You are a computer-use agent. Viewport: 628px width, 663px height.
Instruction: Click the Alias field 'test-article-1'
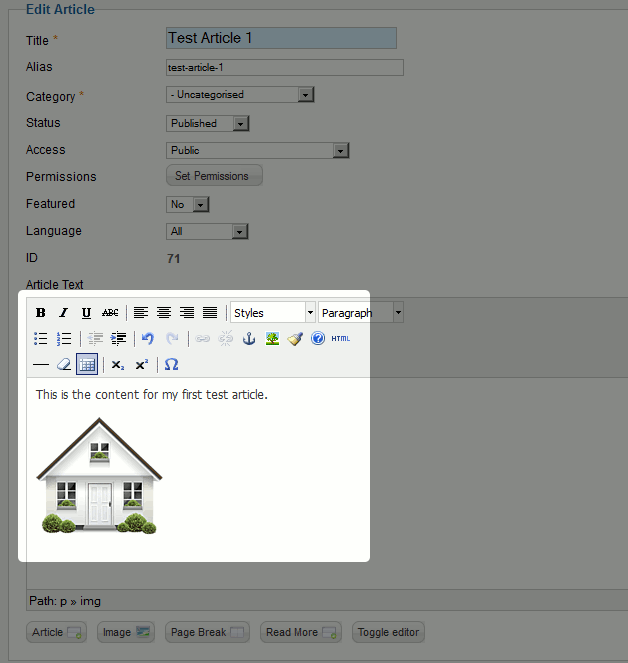point(285,68)
